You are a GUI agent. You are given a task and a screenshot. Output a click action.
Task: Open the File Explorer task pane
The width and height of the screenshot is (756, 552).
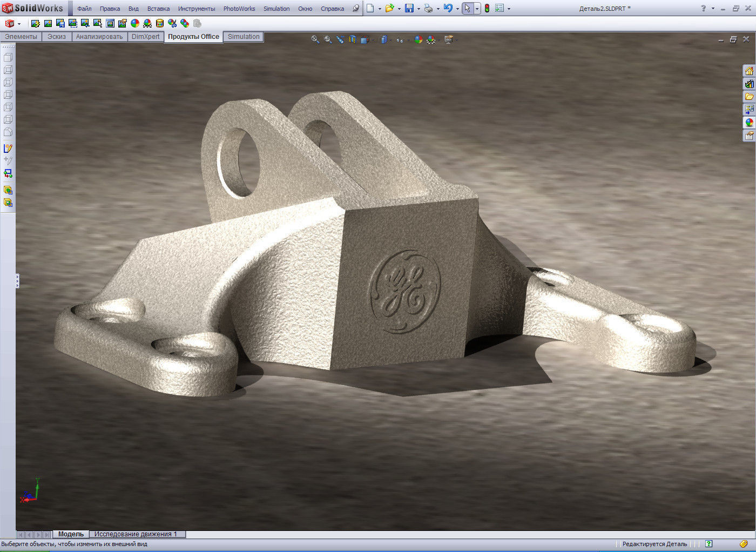point(750,96)
